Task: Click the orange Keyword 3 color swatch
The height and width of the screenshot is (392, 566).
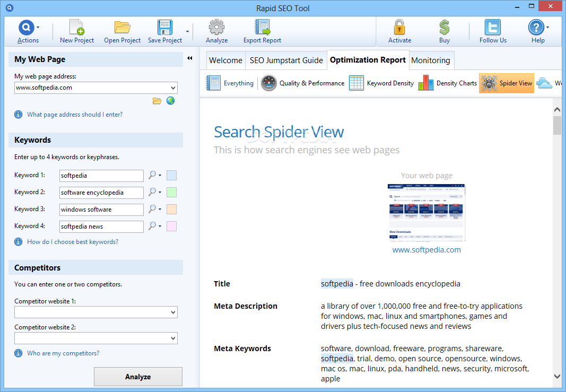Action: point(171,210)
